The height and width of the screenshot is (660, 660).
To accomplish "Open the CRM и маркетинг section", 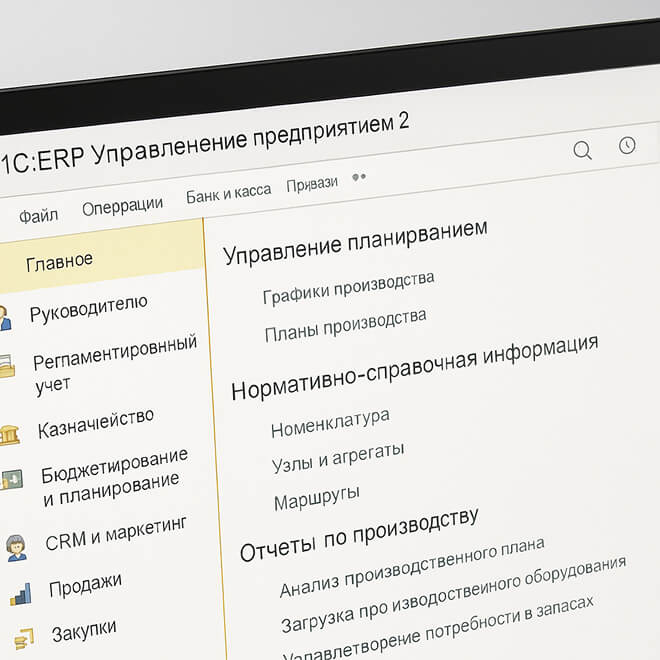I will click(116, 533).
